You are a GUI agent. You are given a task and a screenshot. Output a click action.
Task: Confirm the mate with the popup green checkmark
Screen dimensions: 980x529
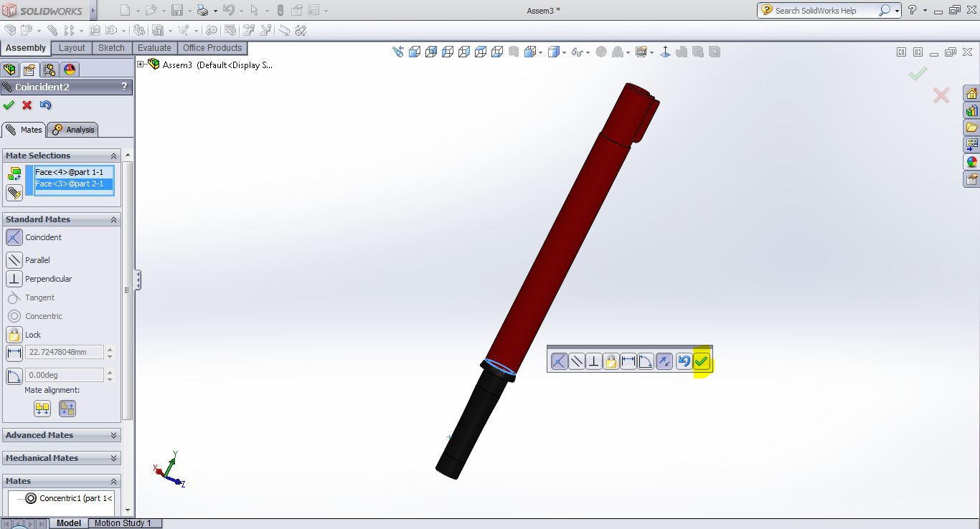[x=702, y=362]
